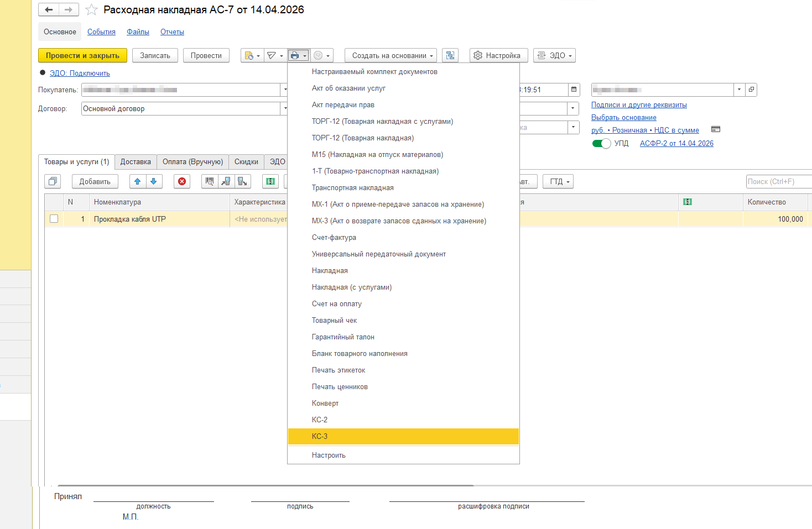Expand the dropdown arrow of the filter funnel
The image size is (812, 529).
282,55
